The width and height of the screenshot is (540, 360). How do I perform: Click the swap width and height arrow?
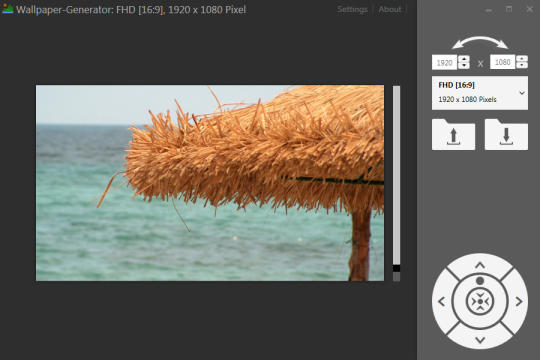point(480,43)
